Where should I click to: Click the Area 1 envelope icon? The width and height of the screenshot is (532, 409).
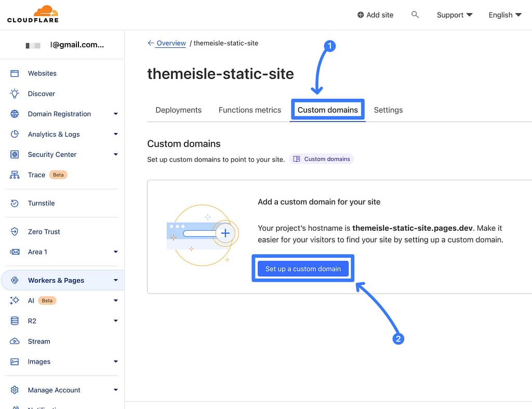click(x=15, y=252)
